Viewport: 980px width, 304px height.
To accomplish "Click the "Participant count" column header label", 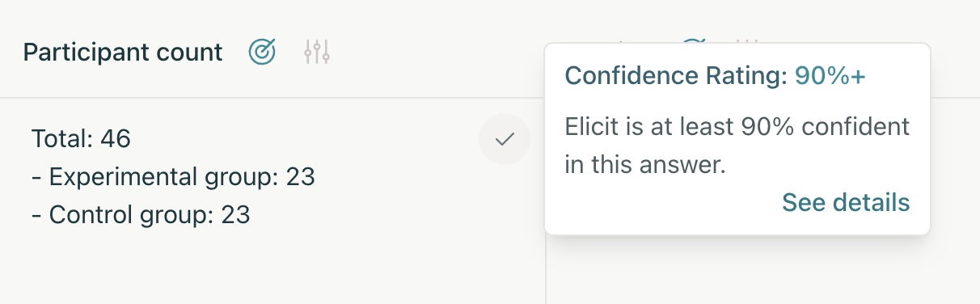I will (x=123, y=53).
